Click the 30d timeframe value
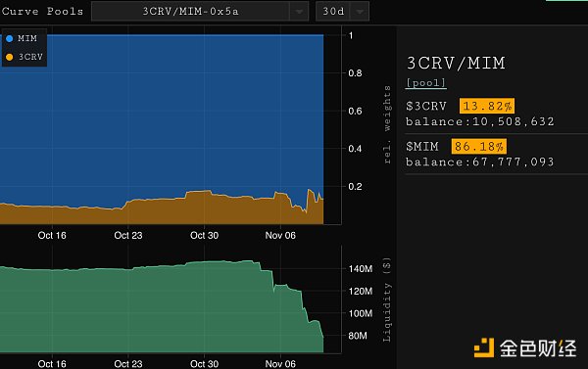This screenshot has height=369, width=588. click(x=333, y=12)
